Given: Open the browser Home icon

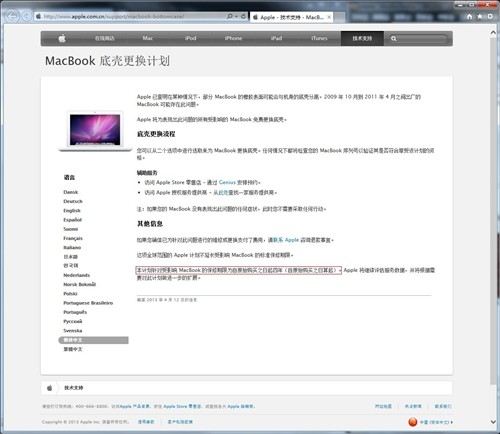Looking at the screenshot, I should click(469, 16).
